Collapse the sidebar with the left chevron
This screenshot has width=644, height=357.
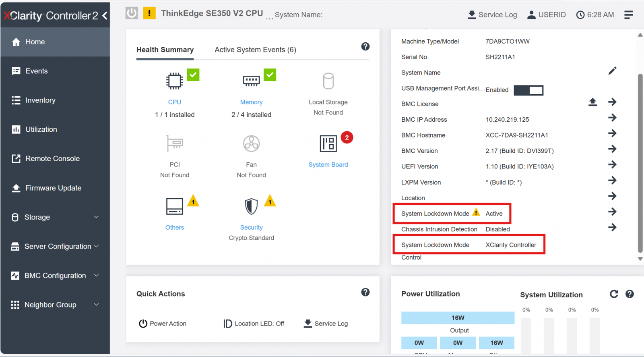tap(105, 16)
